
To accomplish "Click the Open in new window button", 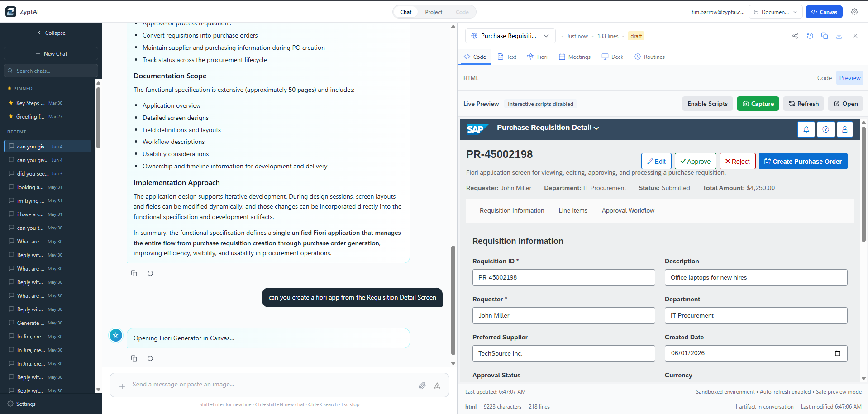I will coord(846,104).
